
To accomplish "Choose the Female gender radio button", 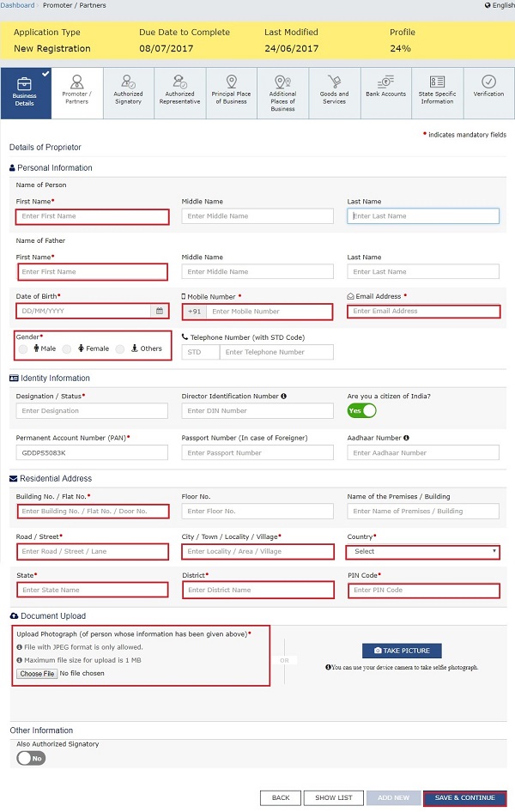I will click(67, 348).
